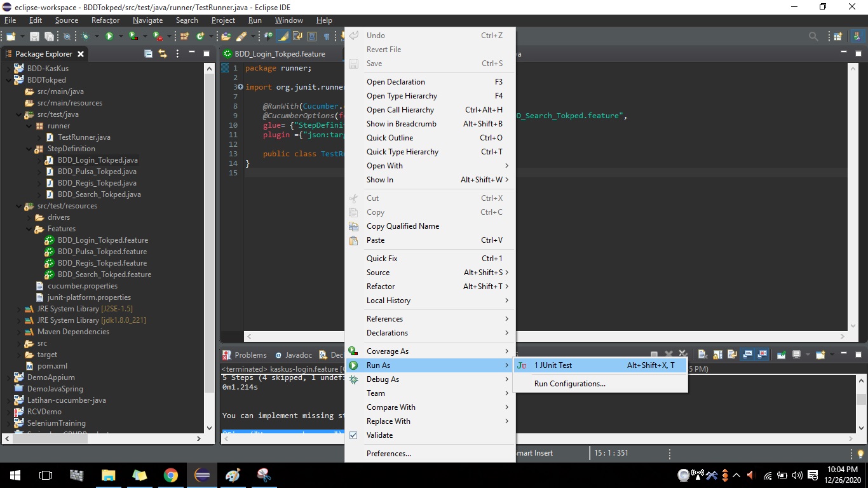Expand the Maven Dependencies node
Viewport: 868px width, 488px height.
click(18, 332)
